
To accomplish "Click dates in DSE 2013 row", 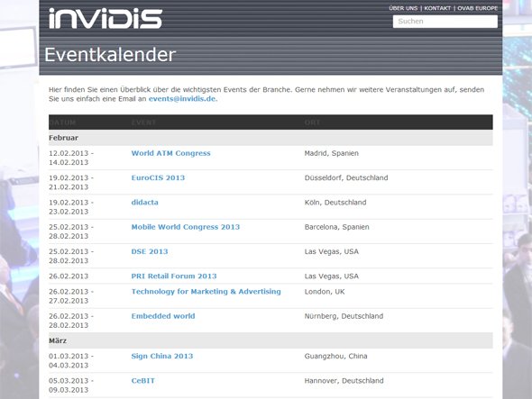I will (x=71, y=257).
